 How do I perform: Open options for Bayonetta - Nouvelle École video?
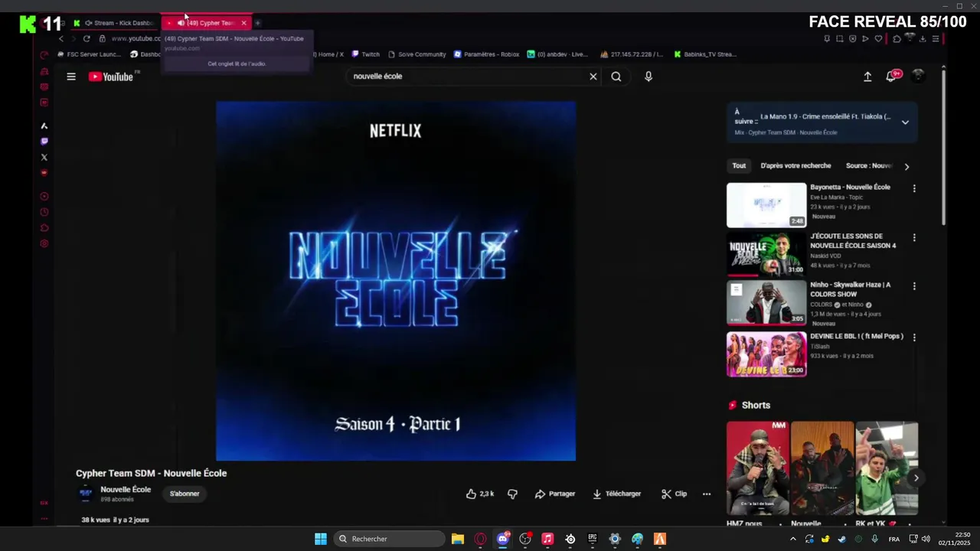click(914, 188)
